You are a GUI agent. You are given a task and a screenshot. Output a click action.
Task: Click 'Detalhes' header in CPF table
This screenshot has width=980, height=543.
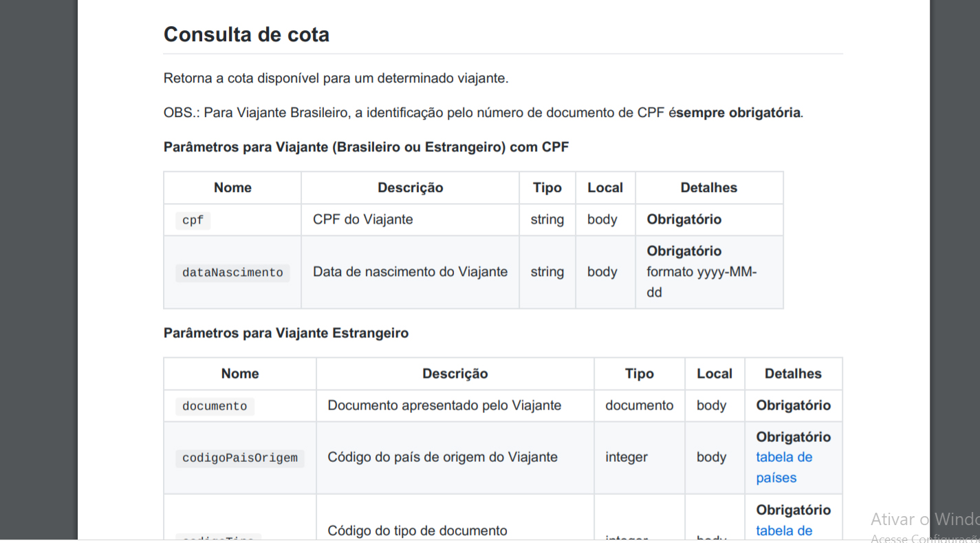pos(709,188)
